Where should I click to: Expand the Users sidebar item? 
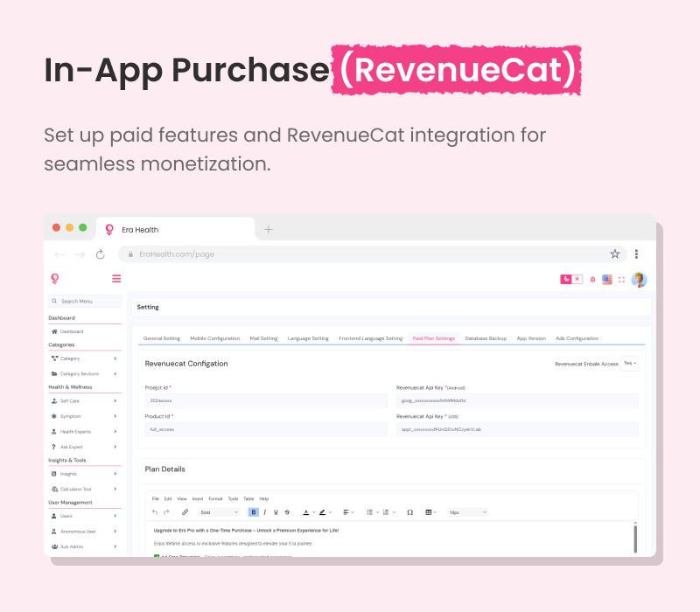pyautogui.click(x=85, y=516)
